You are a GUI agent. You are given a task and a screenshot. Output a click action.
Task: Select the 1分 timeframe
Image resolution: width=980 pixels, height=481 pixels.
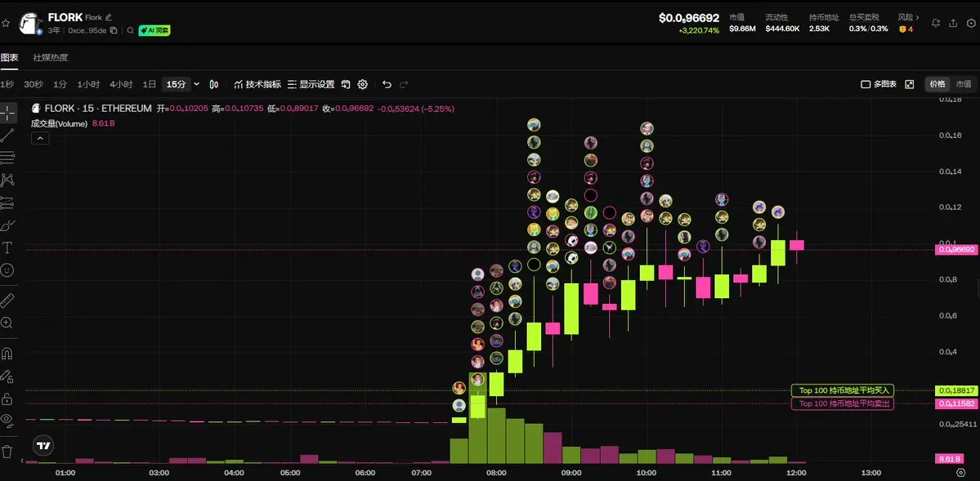(60, 84)
